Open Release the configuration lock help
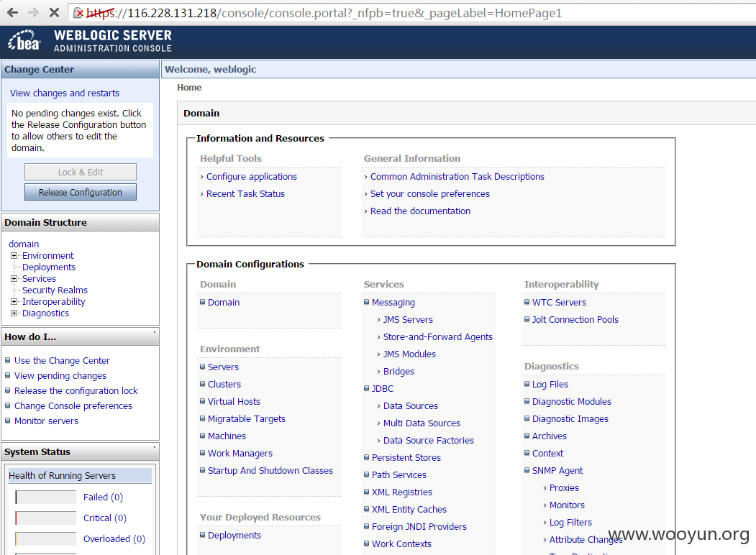Image resolution: width=756 pixels, height=555 pixels. point(76,390)
